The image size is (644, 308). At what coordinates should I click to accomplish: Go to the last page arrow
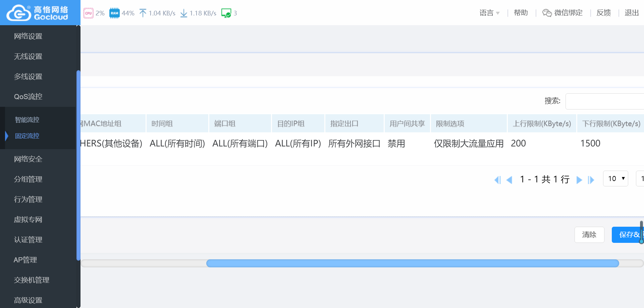[x=591, y=180]
